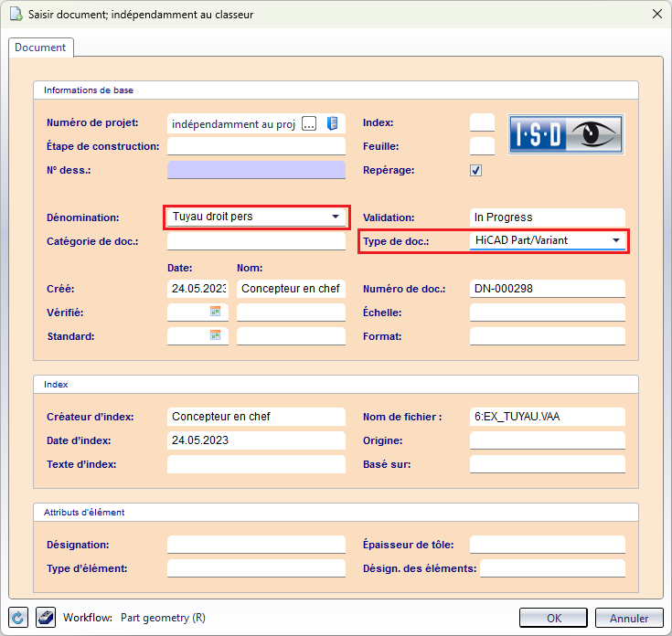Click the blue project folder icon
The height and width of the screenshot is (636, 672).
point(332,124)
